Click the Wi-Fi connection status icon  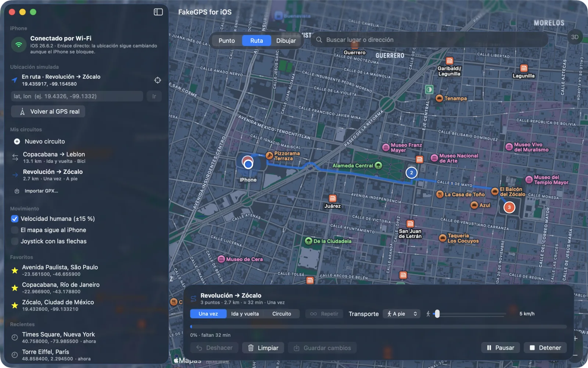tap(18, 45)
